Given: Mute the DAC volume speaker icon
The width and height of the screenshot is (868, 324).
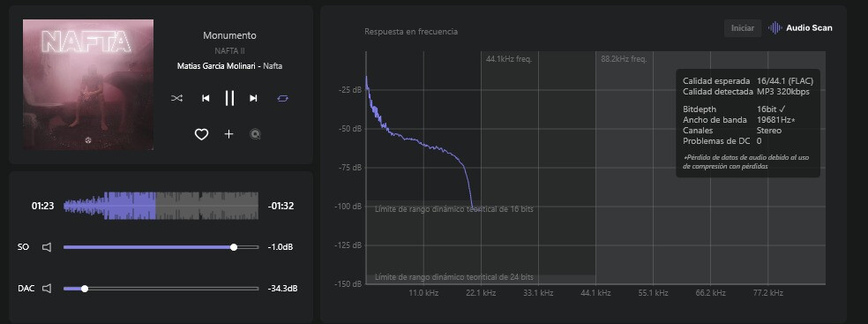Looking at the screenshot, I should coord(47,289).
